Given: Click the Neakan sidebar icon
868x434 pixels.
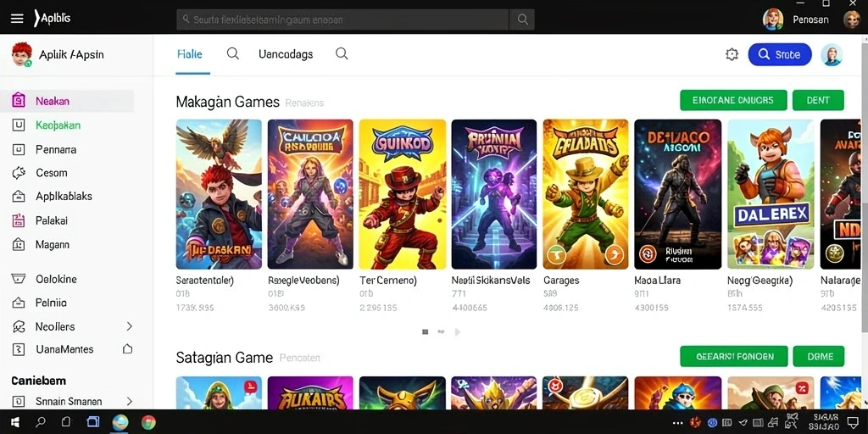Looking at the screenshot, I should coord(19,101).
